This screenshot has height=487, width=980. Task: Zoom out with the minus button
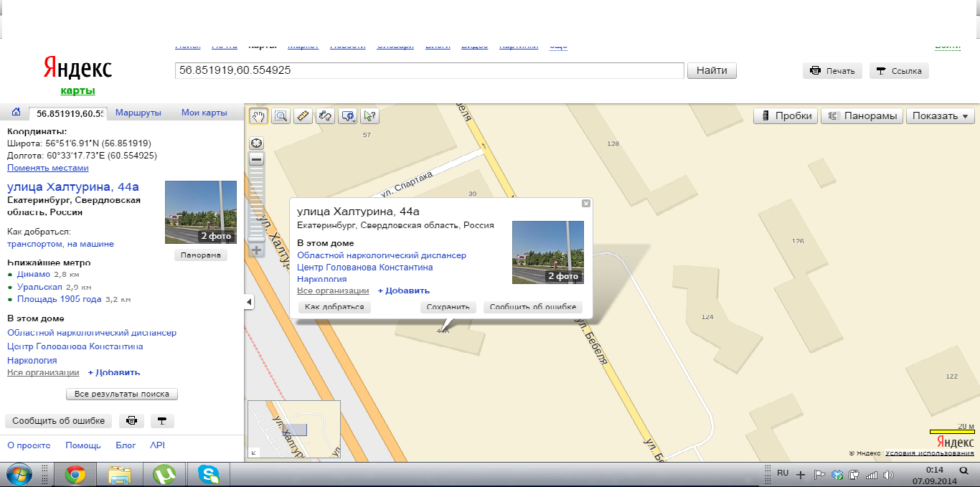click(257, 159)
